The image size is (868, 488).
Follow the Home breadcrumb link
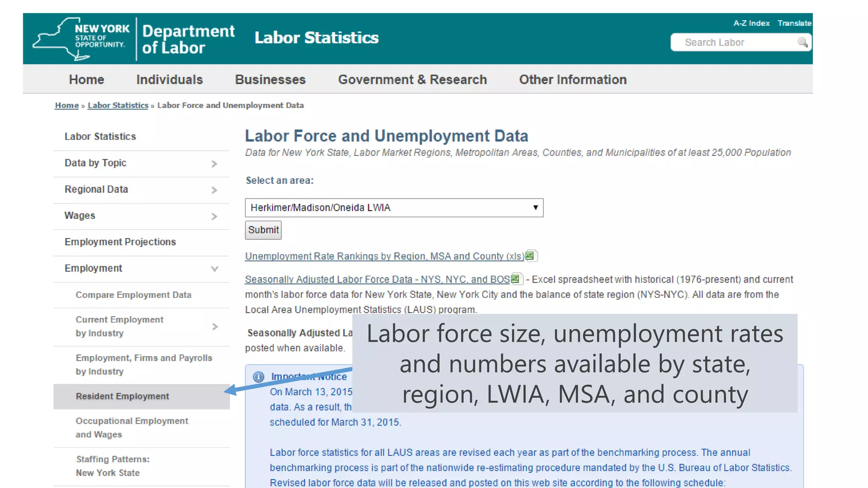(x=67, y=105)
